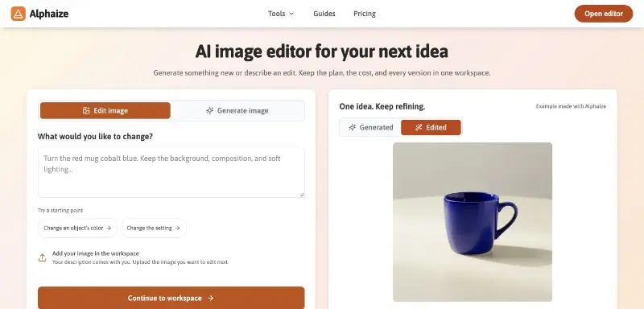Click inside the edit description text box
This screenshot has width=644, height=309.
(x=171, y=172)
